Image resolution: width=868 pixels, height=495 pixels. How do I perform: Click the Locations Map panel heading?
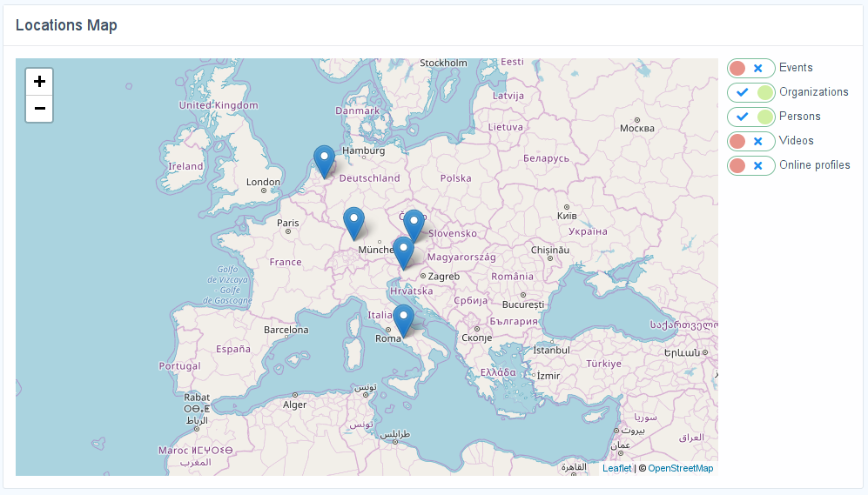click(66, 25)
